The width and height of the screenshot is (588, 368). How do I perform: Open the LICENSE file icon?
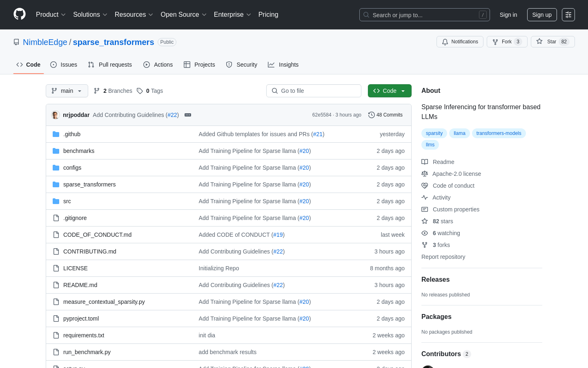pos(56,268)
